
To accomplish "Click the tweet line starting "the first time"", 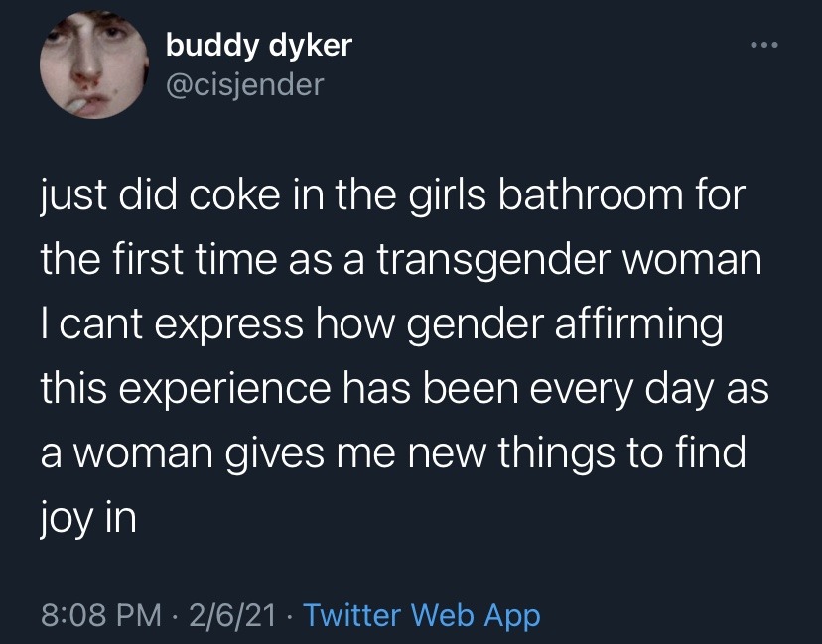I will [400, 258].
